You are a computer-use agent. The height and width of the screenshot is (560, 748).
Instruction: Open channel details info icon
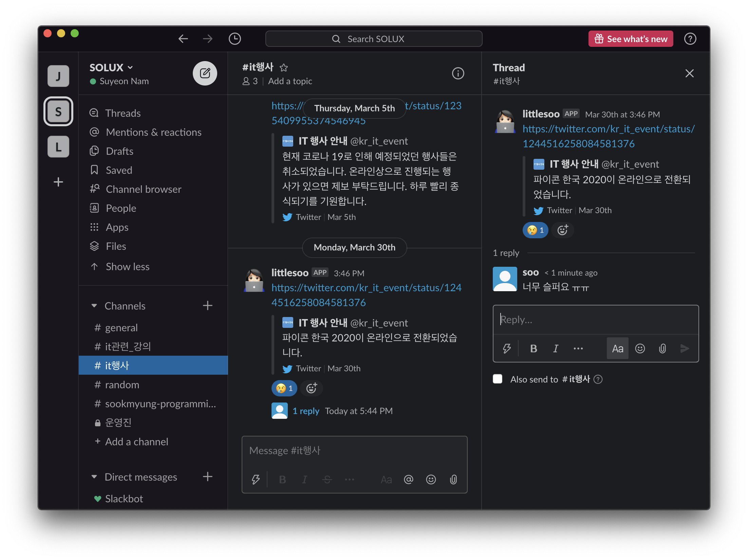coord(458,73)
